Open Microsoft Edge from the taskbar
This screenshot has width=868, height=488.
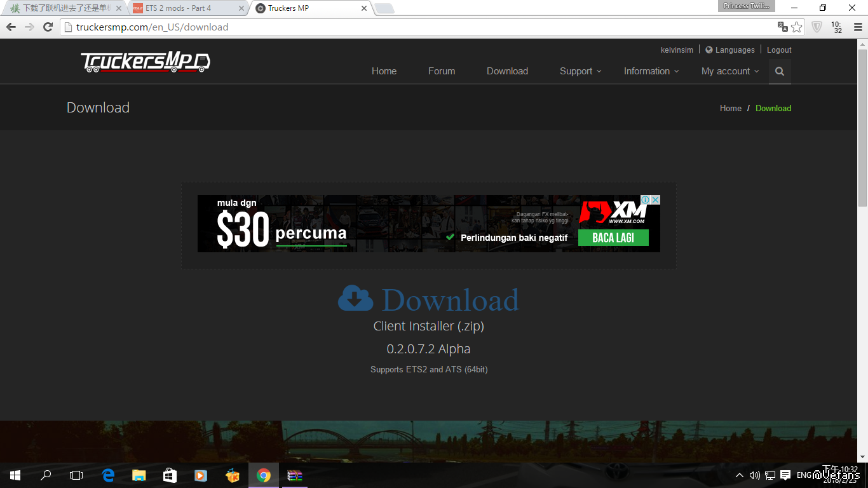coord(108,475)
